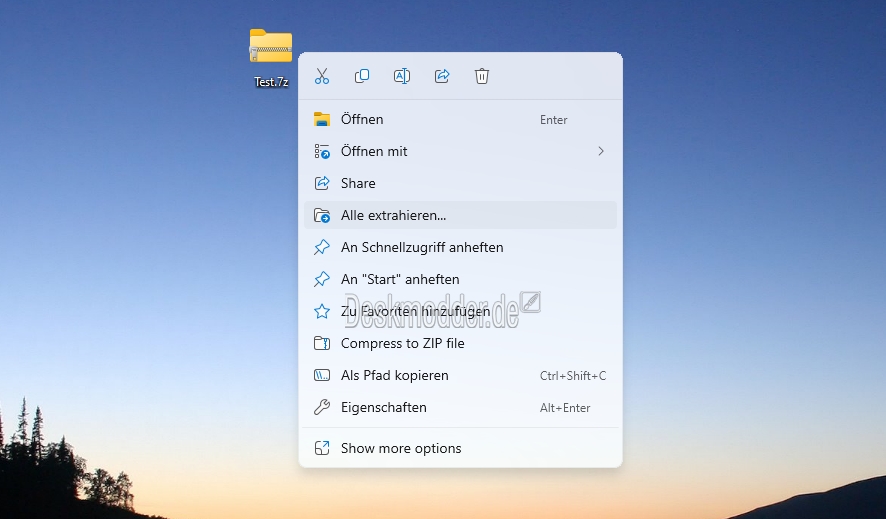Add via Zu Favoriten hinzufügen
Viewport: 886px width, 519px height.
[461, 311]
